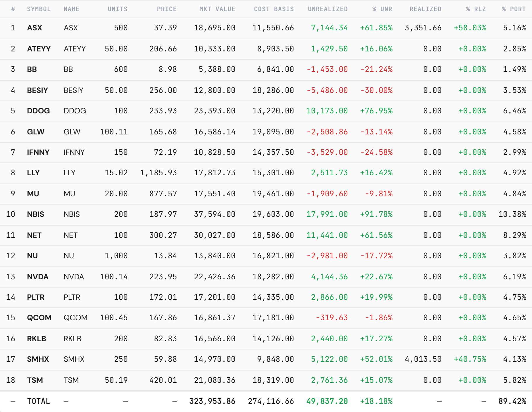The height and width of the screenshot is (412, 532).
Task: Click the MKT VALUE column header
Action: (217, 9)
